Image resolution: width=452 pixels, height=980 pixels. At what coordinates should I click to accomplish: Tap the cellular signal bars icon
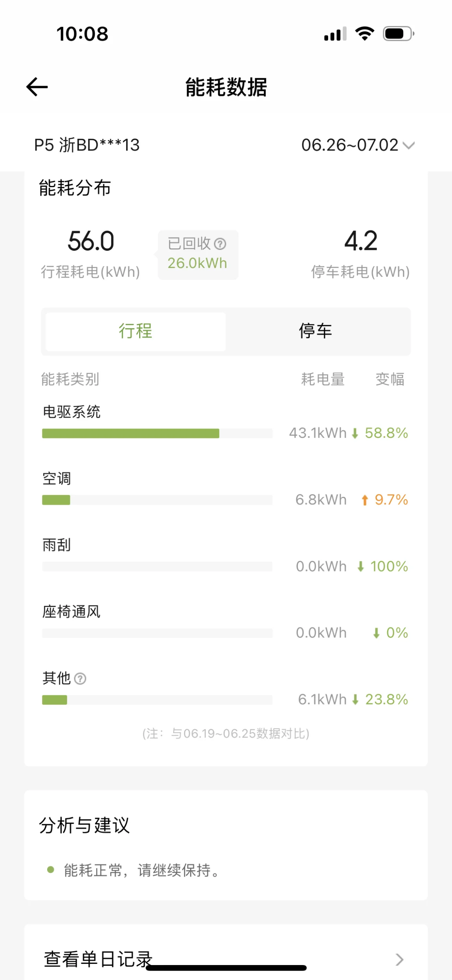tap(335, 34)
